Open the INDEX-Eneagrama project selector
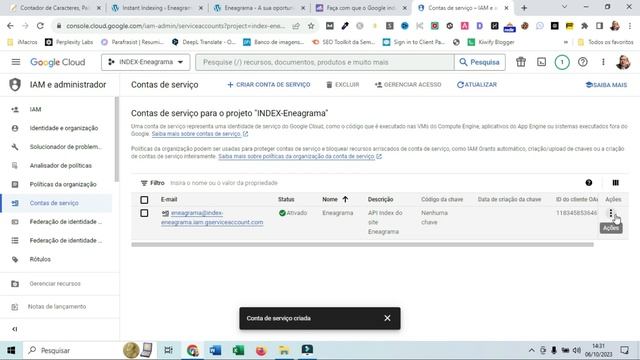 pos(146,62)
